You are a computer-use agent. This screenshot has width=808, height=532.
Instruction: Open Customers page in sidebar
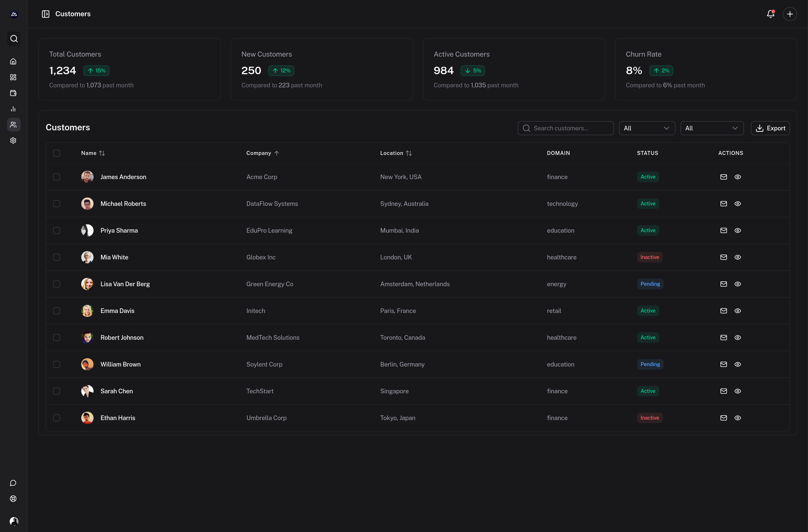pyautogui.click(x=13, y=124)
